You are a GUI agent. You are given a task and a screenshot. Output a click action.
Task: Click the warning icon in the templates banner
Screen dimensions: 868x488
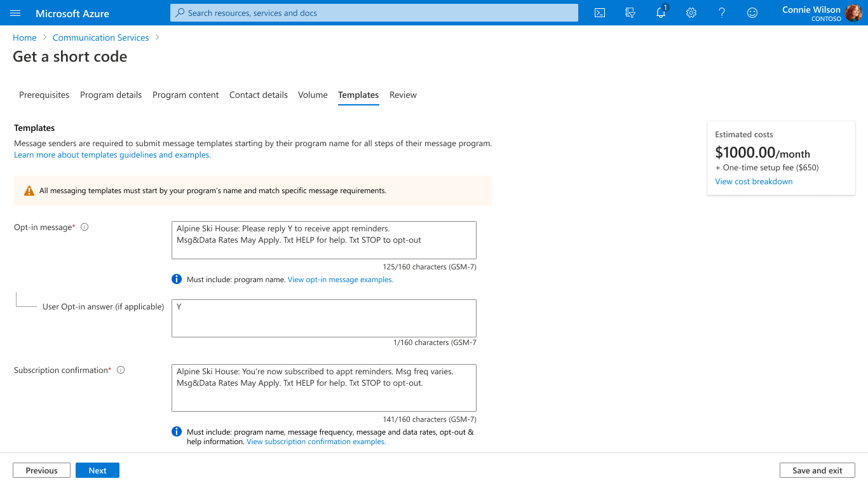(x=29, y=190)
